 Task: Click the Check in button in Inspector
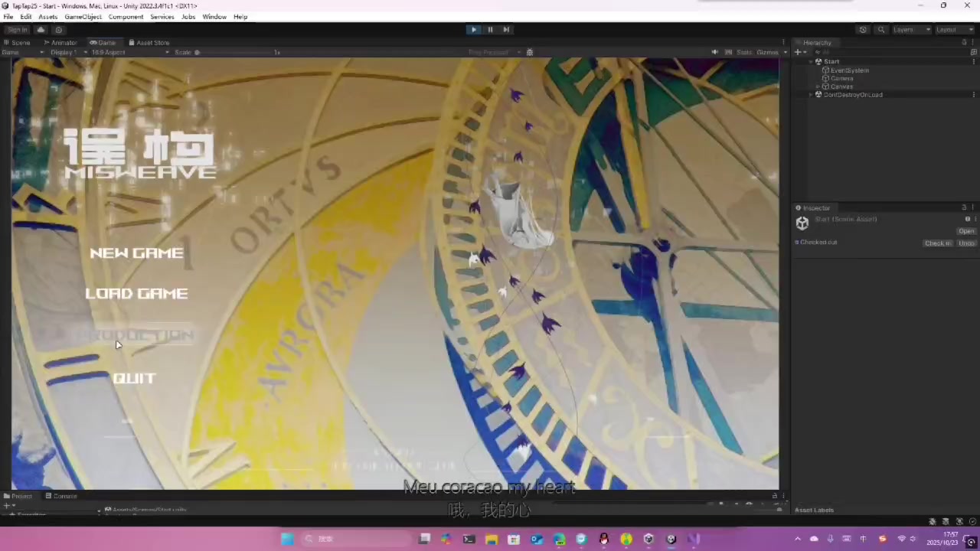(x=937, y=243)
